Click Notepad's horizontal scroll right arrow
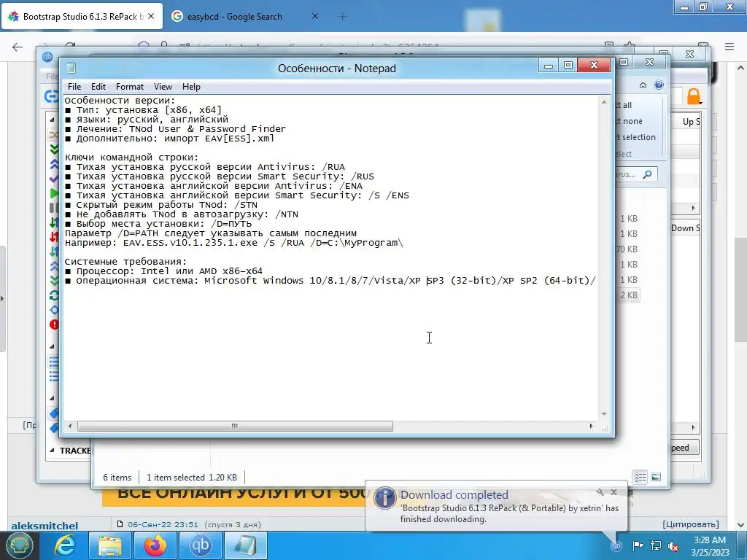Screen dimensions: 747x560 point(591,426)
